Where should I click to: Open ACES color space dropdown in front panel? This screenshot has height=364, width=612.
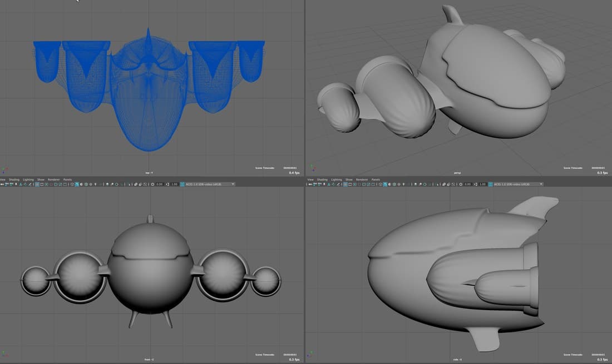click(210, 185)
